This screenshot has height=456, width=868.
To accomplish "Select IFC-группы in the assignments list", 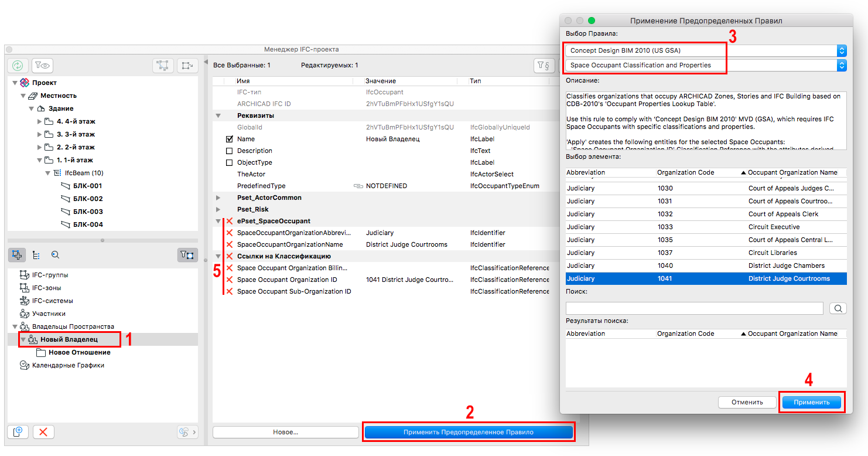I will [x=50, y=275].
